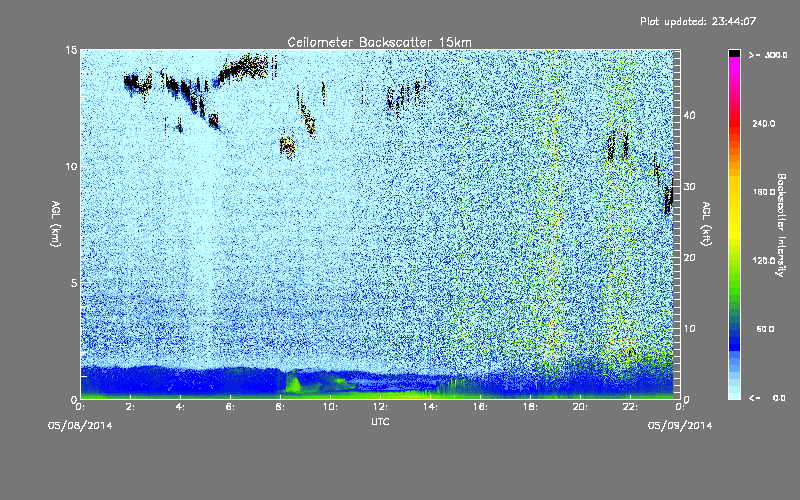Click the colorbar value 180.0

point(764,192)
